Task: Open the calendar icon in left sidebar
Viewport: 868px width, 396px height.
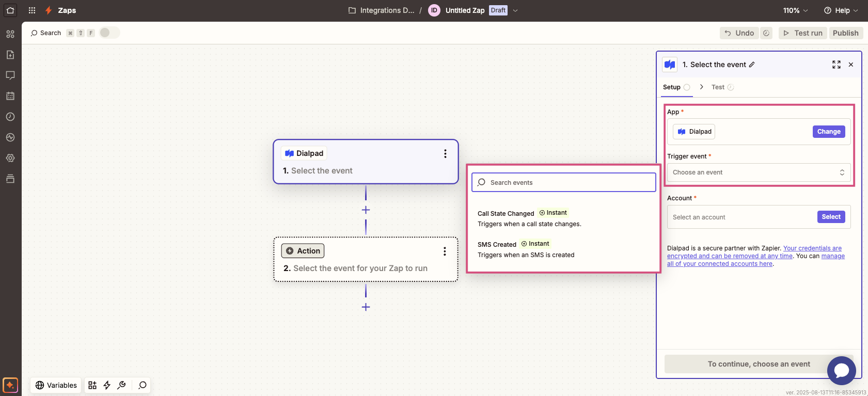Action: 10,96
